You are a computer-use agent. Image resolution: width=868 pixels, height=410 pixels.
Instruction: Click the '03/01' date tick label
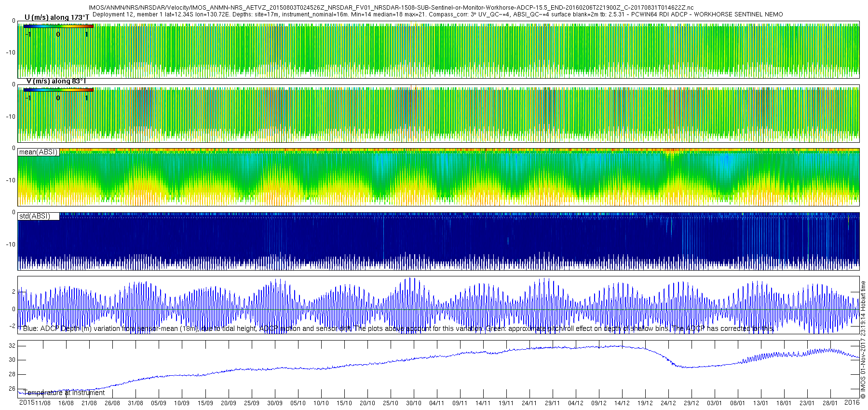[x=714, y=403]
